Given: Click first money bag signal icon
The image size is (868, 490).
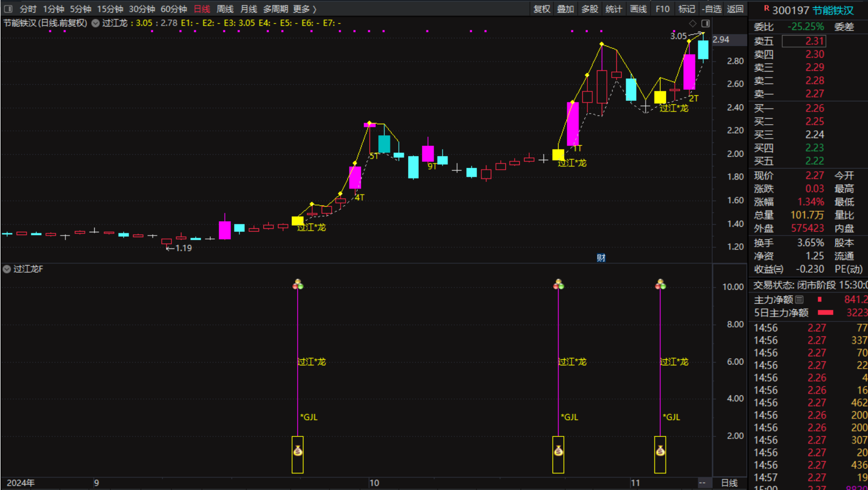Looking at the screenshot, I should 298,451.
